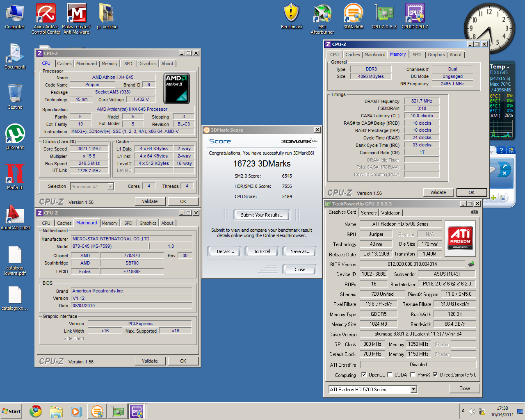Click the 16723 3DMarks score text
525x420 pixels.
coord(262,164)
